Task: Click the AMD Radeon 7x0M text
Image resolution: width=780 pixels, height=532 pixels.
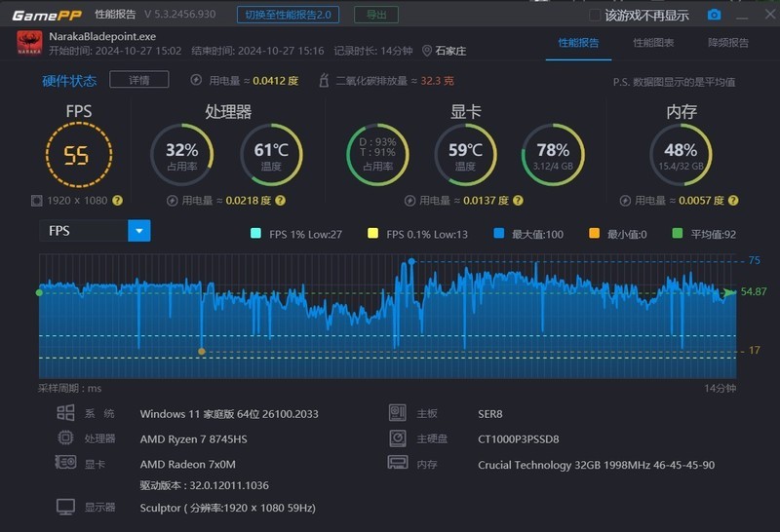Action: pyautogui.click(x=188, y=465)
